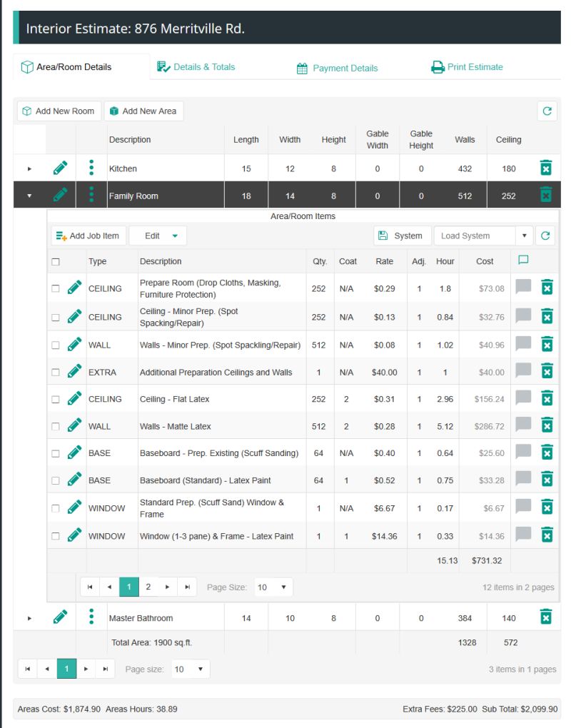Open rooms grid Page size dropdown

pos(190,669)
